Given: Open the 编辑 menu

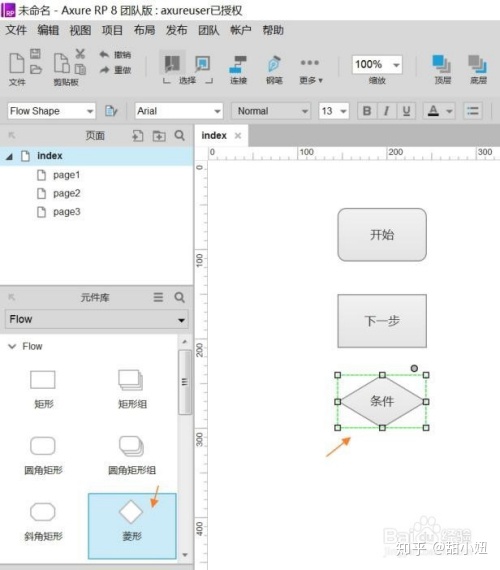Looking at the screenshot, I should point(48,30).
